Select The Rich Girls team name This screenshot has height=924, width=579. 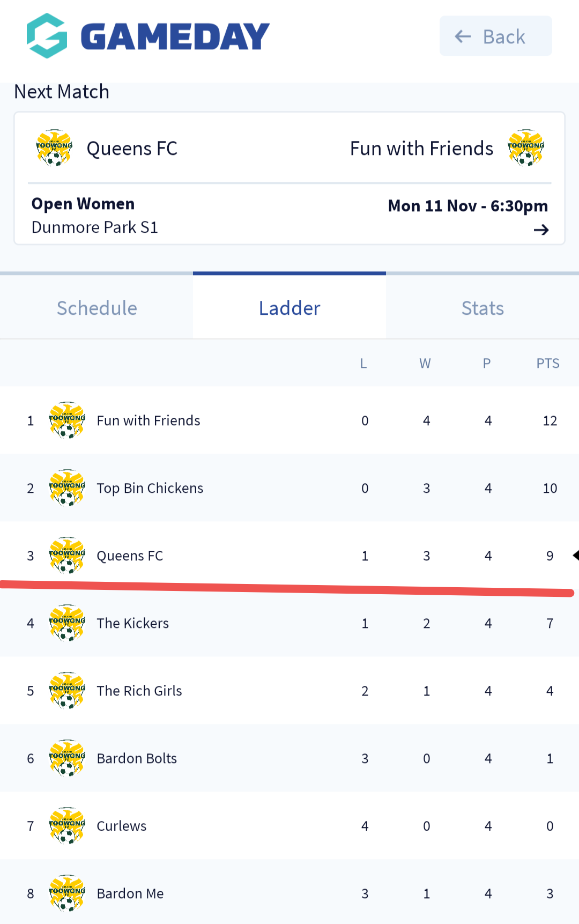click(x=139, y=691)
